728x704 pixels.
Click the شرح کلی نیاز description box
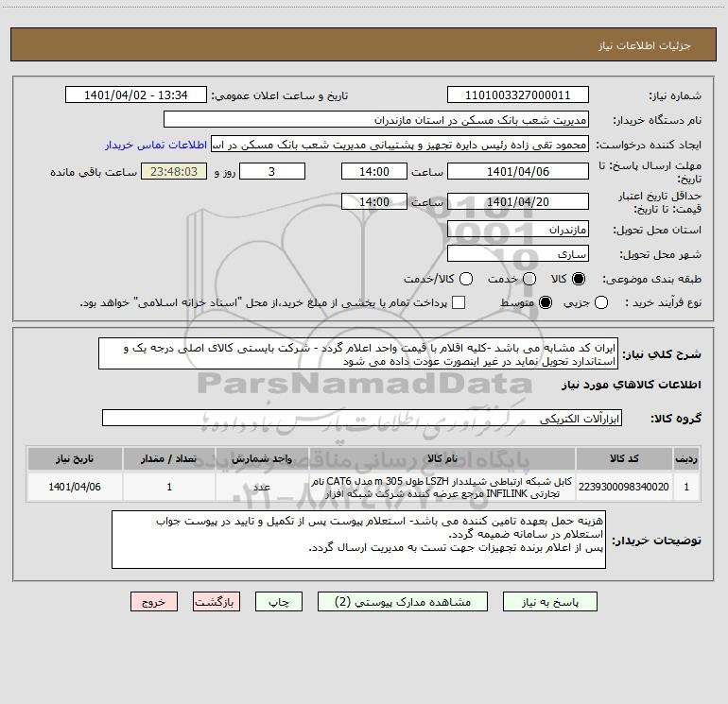click(x=358, y=354)
